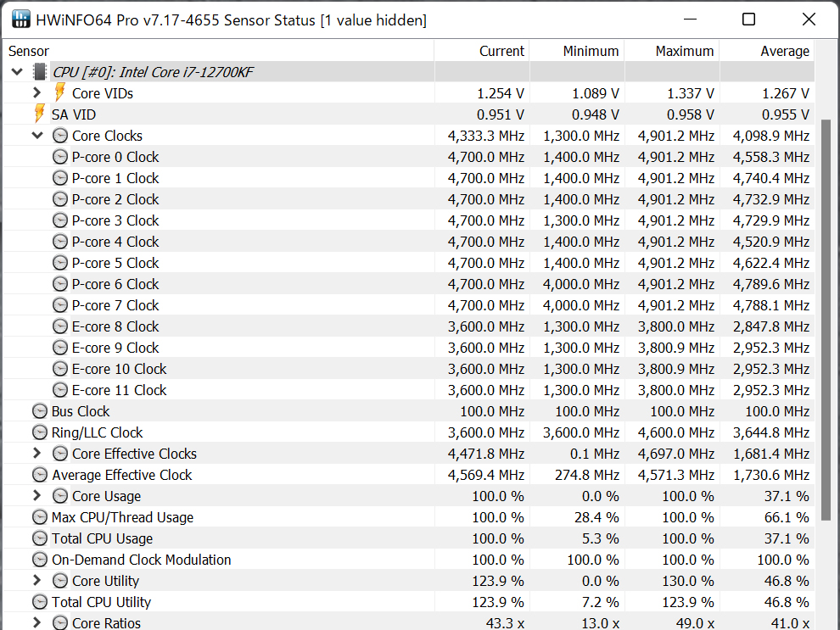
Task: Click the vertical scrollbar thumb
Action: tap(826, 318)
